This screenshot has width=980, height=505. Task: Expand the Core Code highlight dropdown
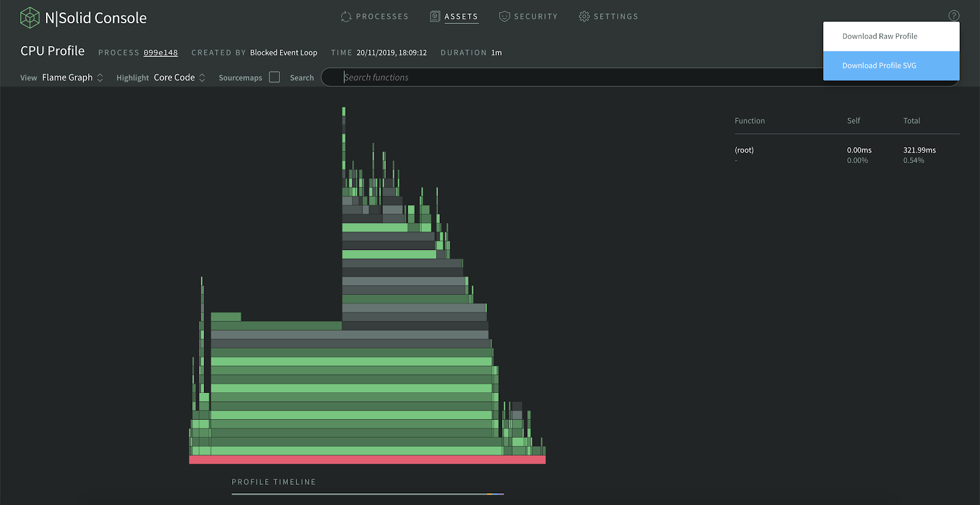point(179,77)
